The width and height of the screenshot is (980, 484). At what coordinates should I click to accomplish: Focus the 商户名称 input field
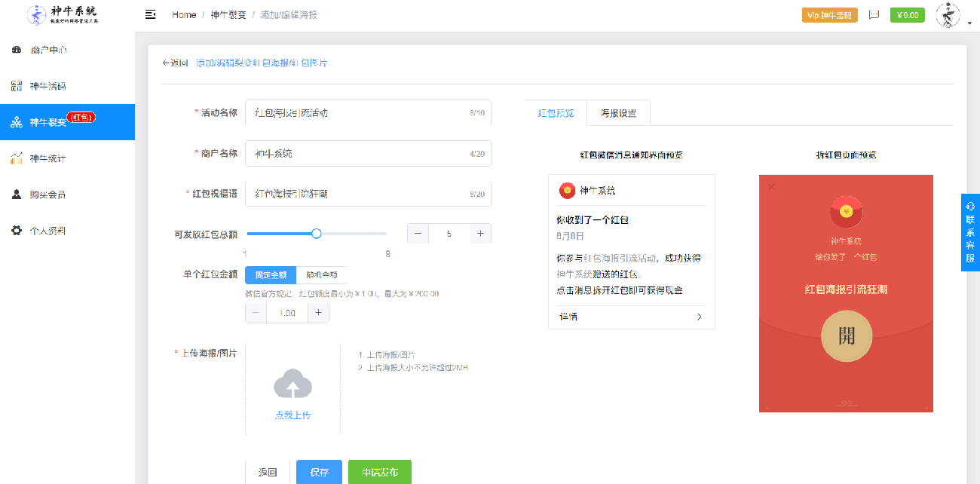click(x=369, y=153)
